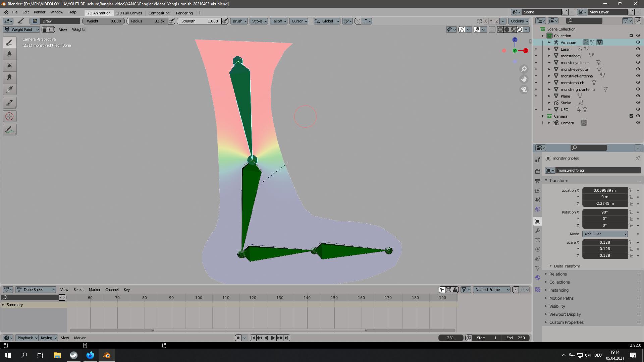Image resolution: width=644 pixels, height=362 pixels.
Task: Select the Smear weight tool
Action: tap(9, 77)
